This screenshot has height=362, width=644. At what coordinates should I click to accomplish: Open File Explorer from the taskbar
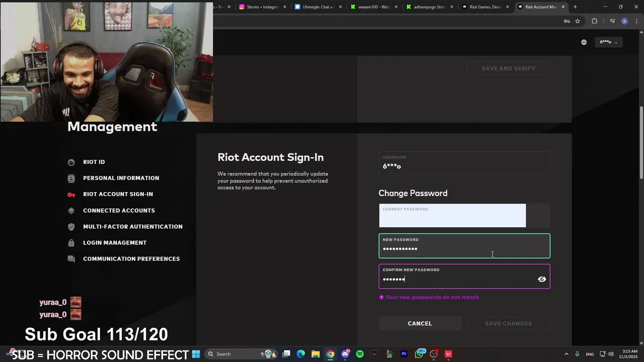pyautogui.click(x=315, y=354)
